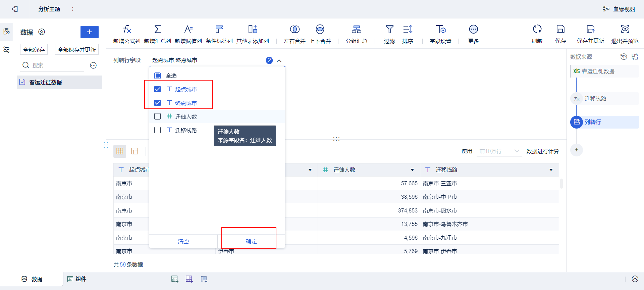
Task: Click the first table icon in bottom bar
Action: (175, 279)
